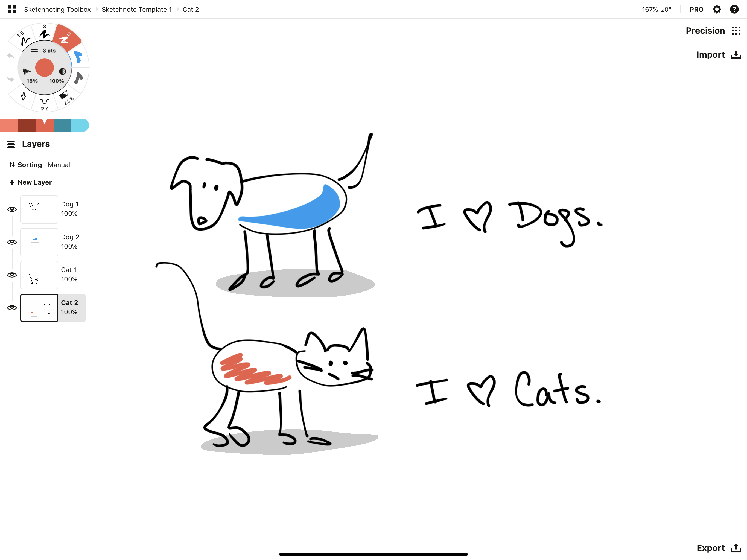Viewport: 747px width, 560px height.
Task: Click the Import download button
Action: (x=737, y=54)
